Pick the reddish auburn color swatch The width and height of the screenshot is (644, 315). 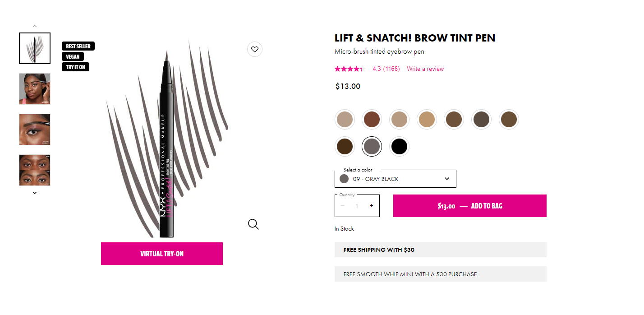tap(372, 120)
